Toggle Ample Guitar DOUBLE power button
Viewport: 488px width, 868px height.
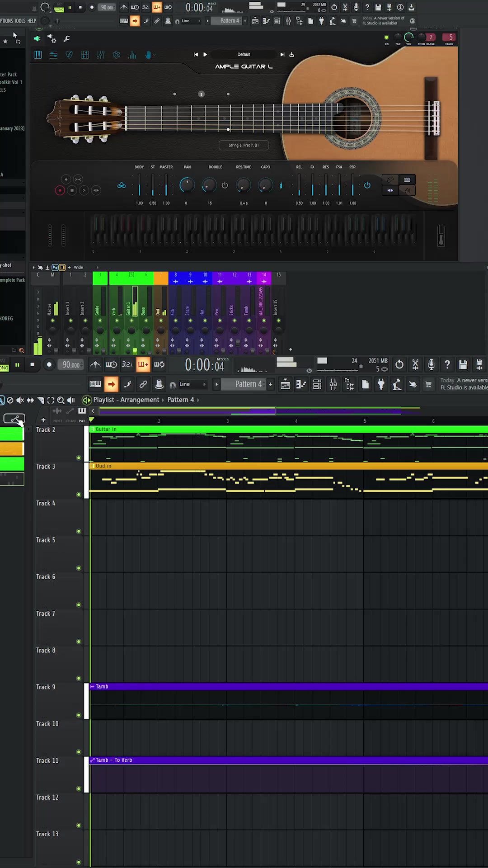pos(225,185)
